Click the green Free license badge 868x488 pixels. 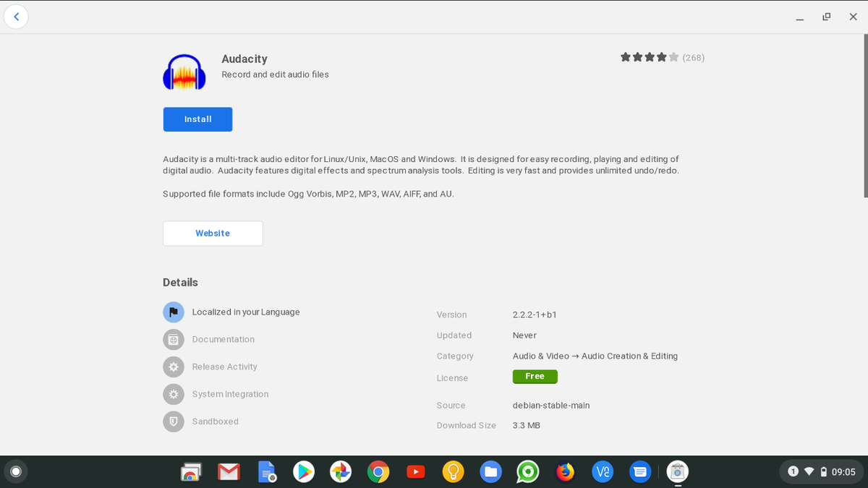pos(535,376)
